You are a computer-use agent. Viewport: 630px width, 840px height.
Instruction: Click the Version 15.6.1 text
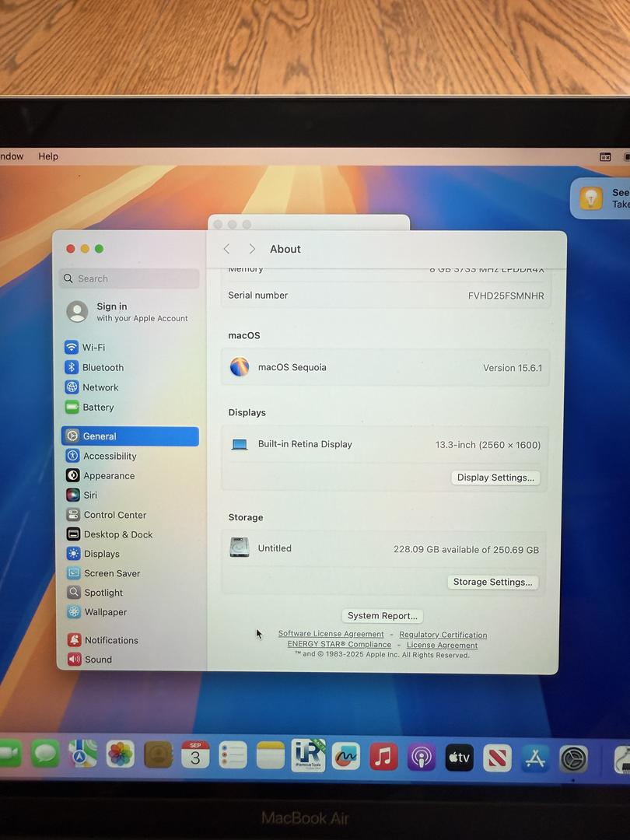pos(513,368)
